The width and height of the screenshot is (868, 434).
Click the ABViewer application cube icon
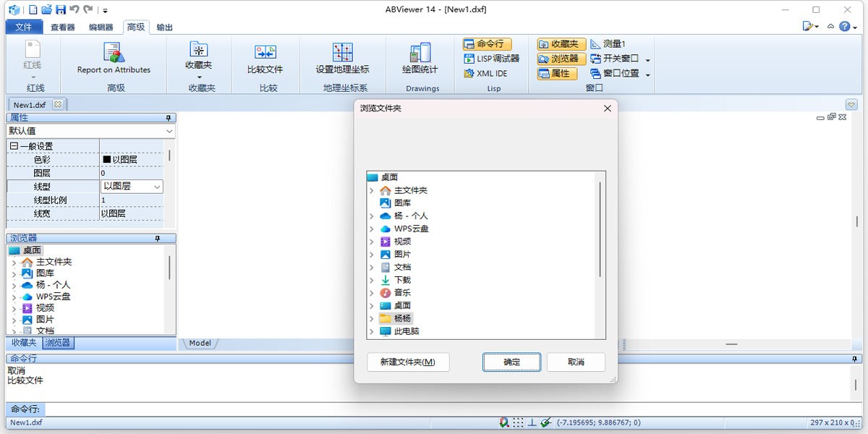pyautogui.click(x=14, y=10)
